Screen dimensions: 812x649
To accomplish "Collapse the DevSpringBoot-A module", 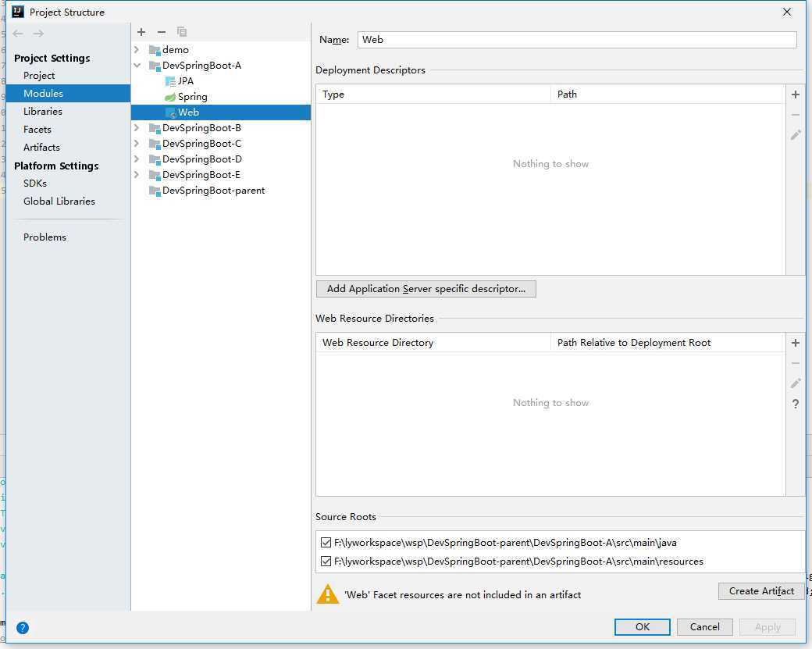I will pos(137,66).
